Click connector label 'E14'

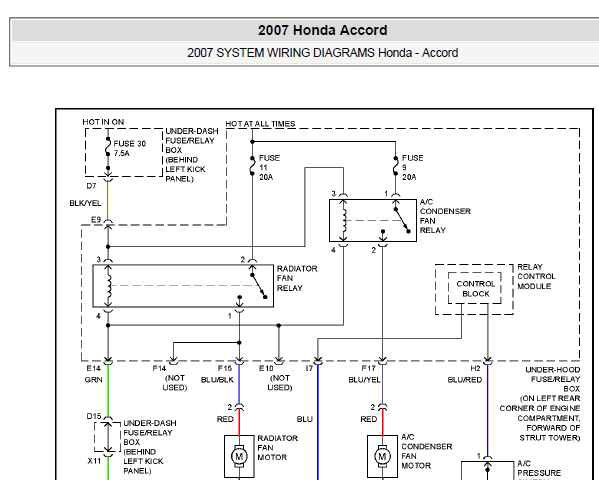94,368
